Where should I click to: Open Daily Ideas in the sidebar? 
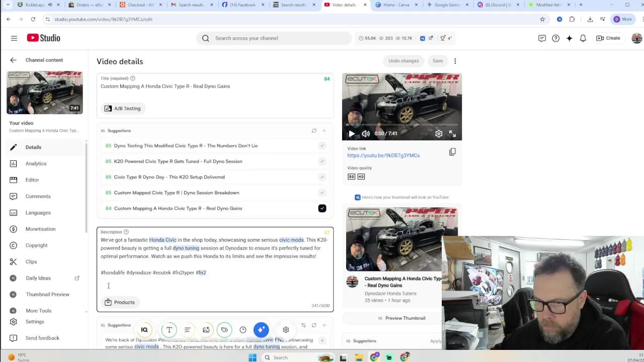44,278
